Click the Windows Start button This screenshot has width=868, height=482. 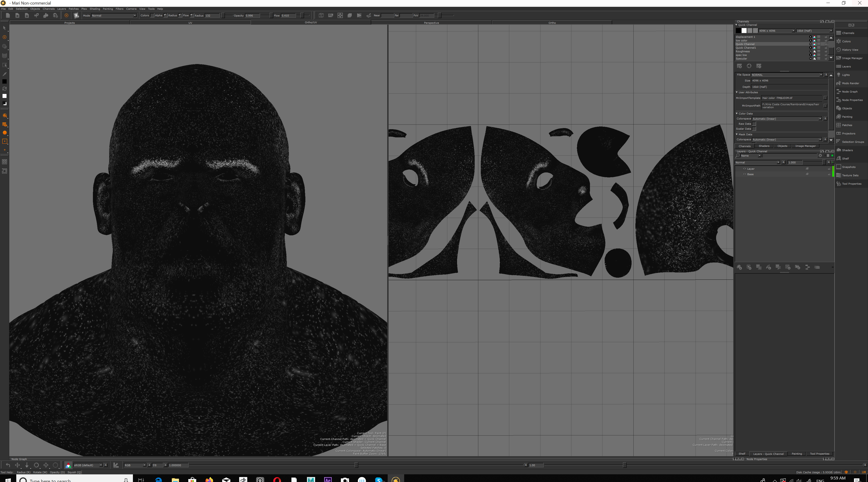click(8, 479)
